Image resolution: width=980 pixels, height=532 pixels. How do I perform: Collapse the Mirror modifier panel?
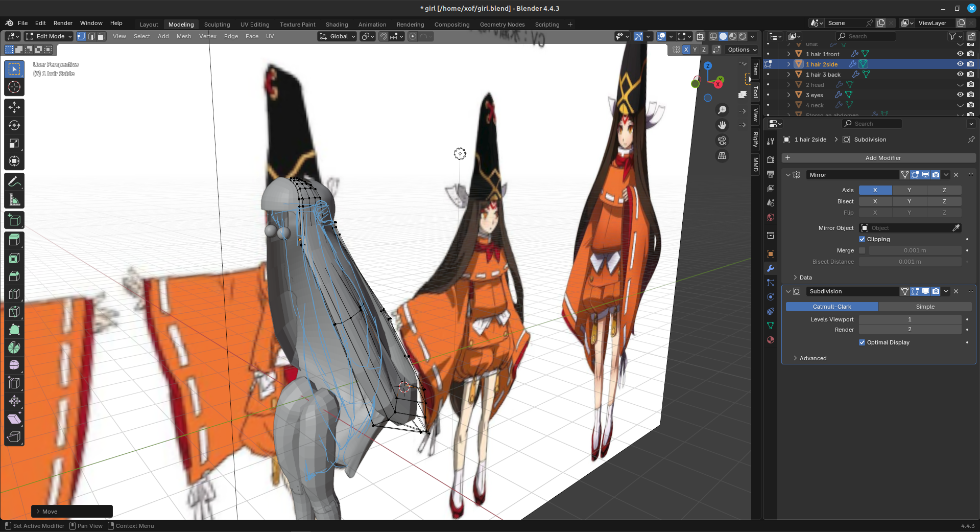788,175
